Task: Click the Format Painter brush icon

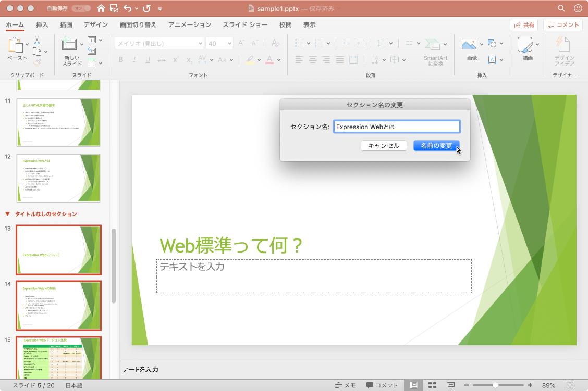Action: click(x=37, y=62)
